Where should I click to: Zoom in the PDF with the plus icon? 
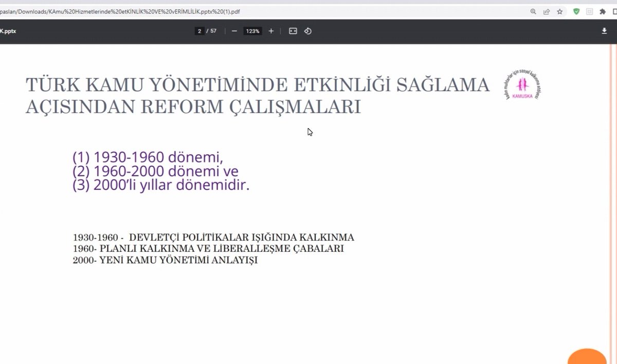tap(271, 31)
